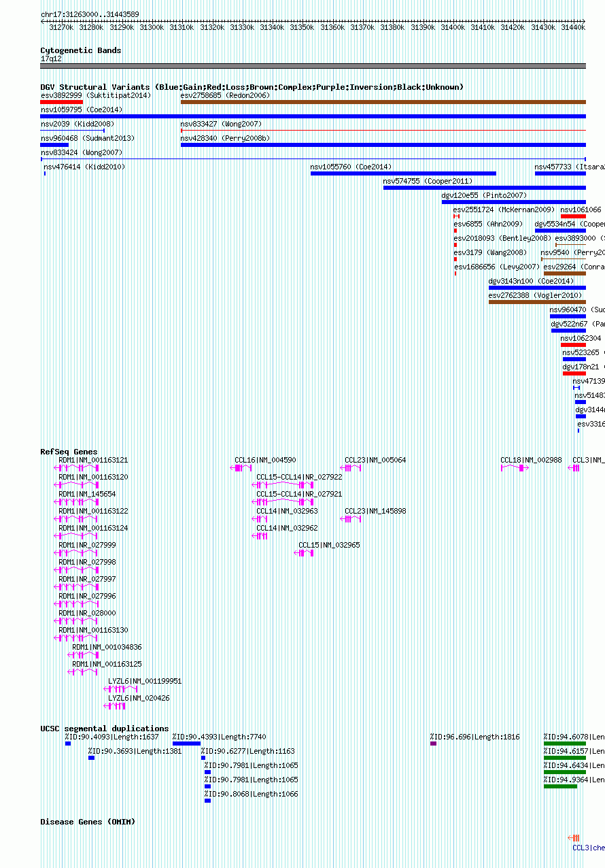Select duplication %ID:90.4093|Length:1637
Image resolution: width=605 pixels, height=868 pixels.
[111, 737]
